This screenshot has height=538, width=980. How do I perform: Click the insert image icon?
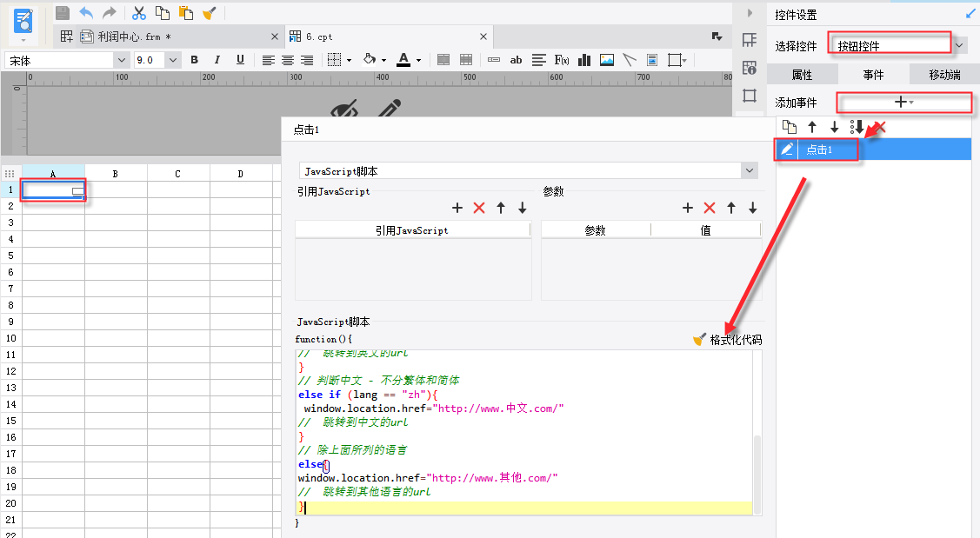(607, 60)
